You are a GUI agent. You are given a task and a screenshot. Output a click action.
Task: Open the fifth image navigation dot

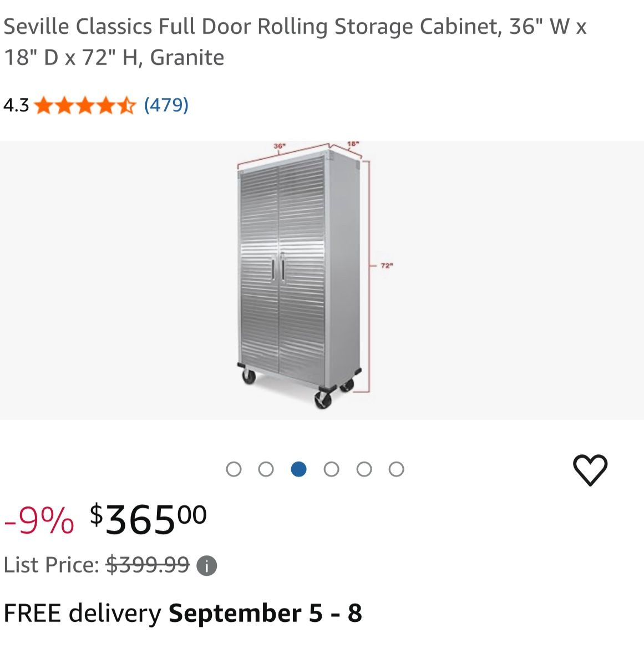tap(364, 469)
